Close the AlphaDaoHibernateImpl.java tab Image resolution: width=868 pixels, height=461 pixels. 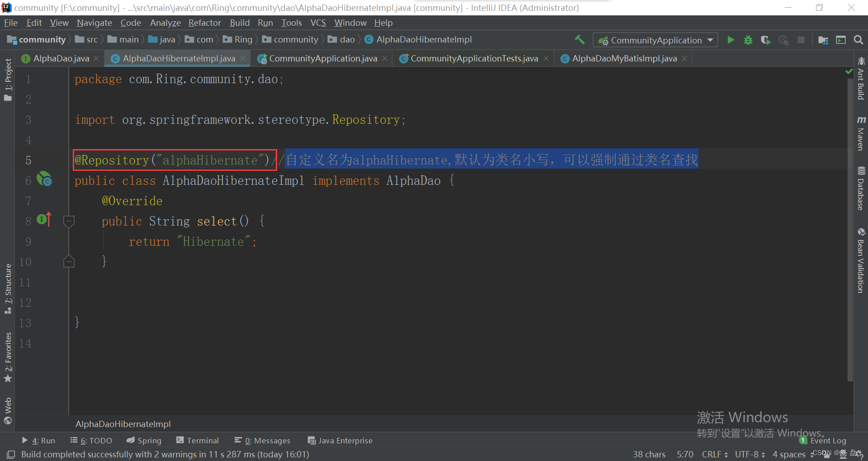[x=243, y=58]
